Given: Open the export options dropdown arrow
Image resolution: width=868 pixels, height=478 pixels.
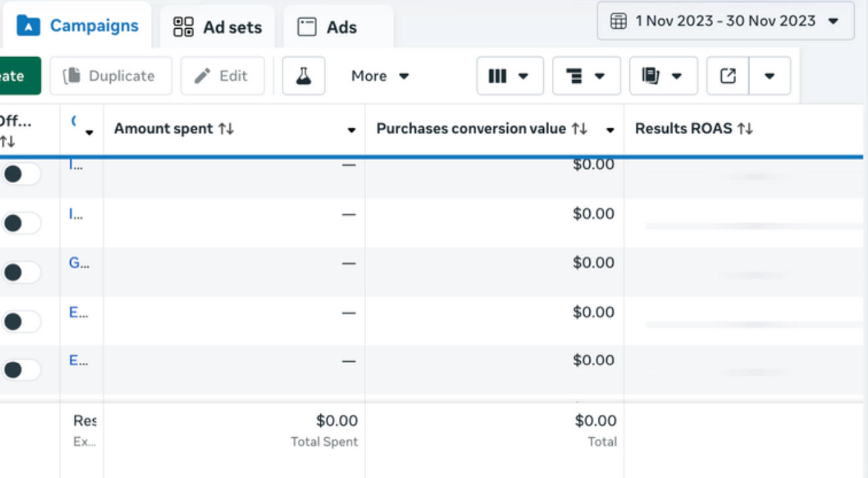Looking at the screenshot, I should click(x=770, y=76).
